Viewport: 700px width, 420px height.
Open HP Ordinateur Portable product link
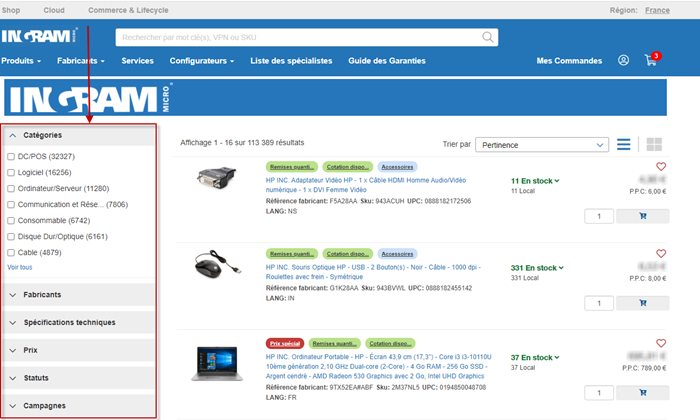click(x=379, y=366)
